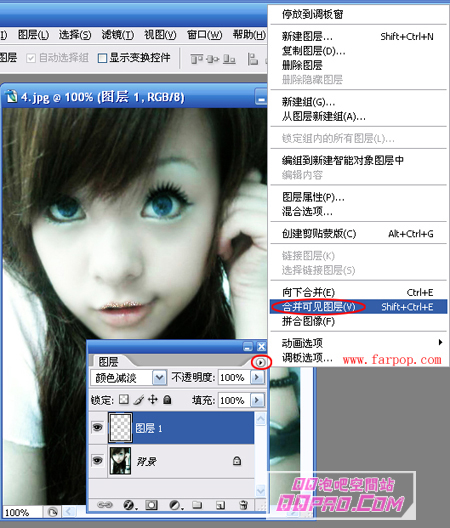Hide the 背景 layer eye icon
The image size is (450, 528).
click(x=97, y=460)
